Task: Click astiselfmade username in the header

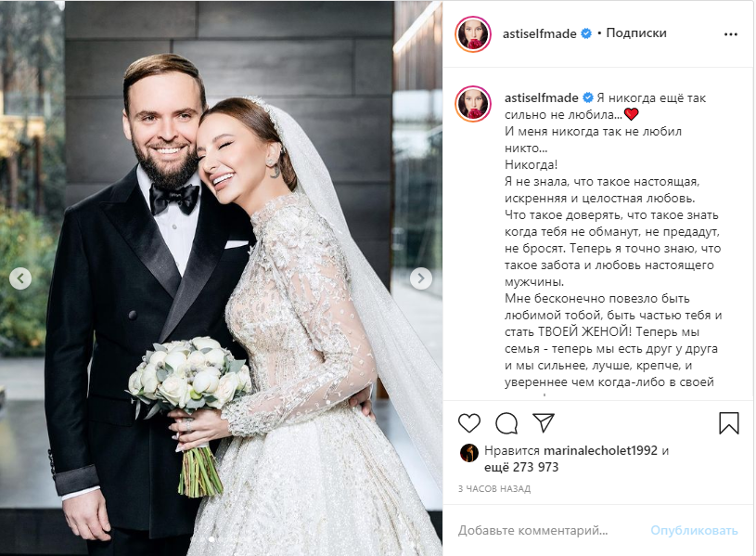Action: pos(540,33)
